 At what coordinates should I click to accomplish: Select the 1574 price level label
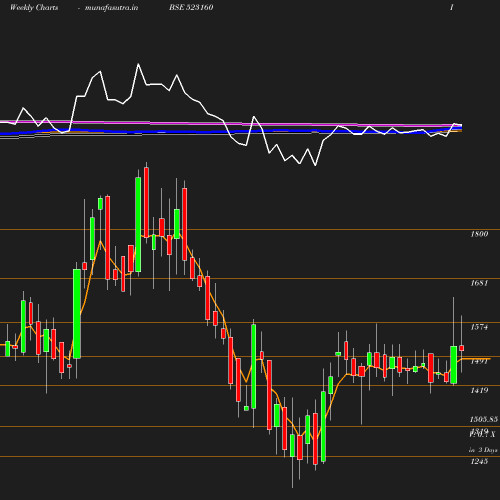pyautogui.click(x=479, y=327)
